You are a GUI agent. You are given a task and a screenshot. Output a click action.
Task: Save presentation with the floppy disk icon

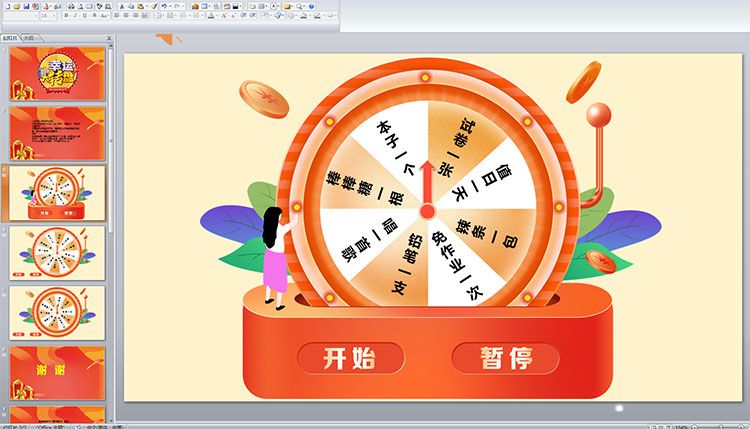point(26,6)
